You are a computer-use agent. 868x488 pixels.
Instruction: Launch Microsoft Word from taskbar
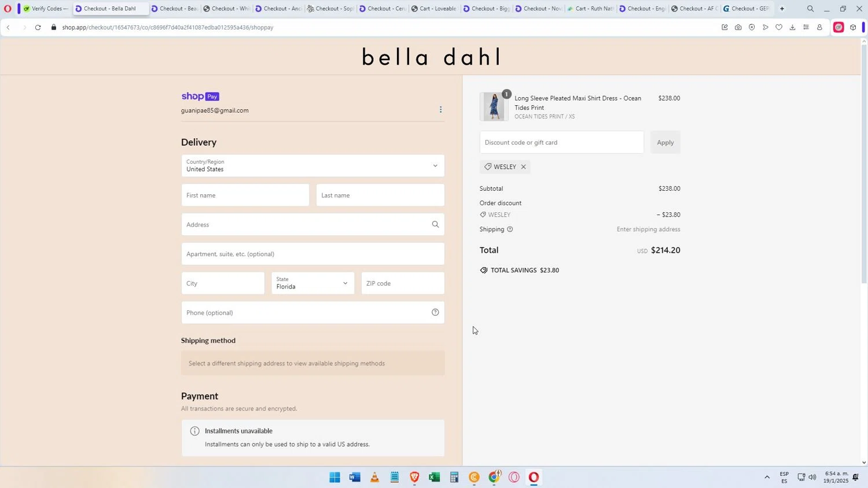pos(355,477)
